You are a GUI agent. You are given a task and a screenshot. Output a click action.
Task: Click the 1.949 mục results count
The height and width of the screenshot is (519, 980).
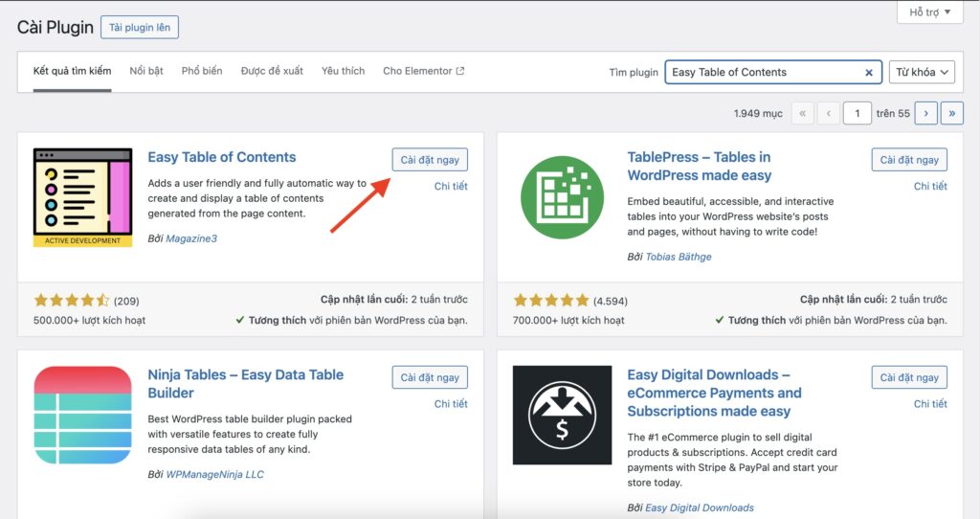click(x=758, y=113)
